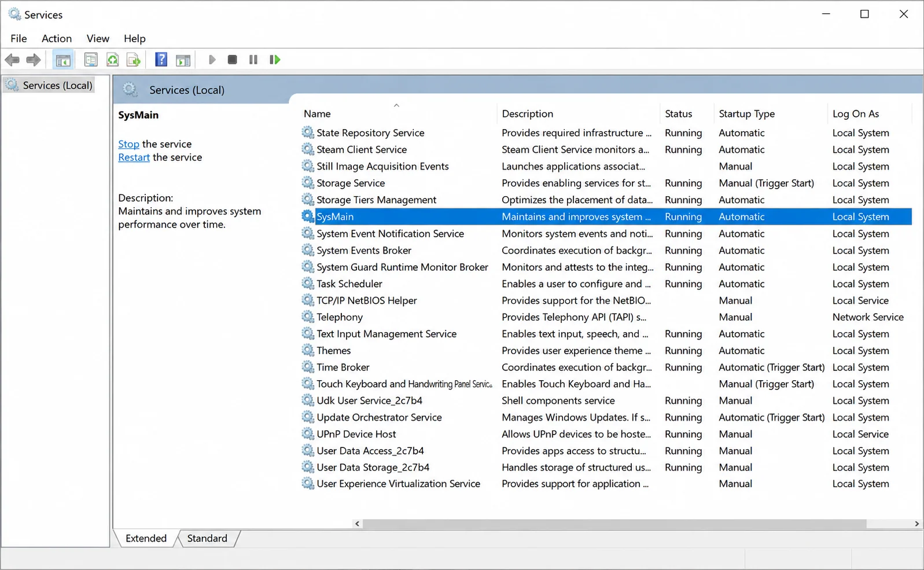
Task: Select Storage Tiers Management service
Action: pos(606,200)
